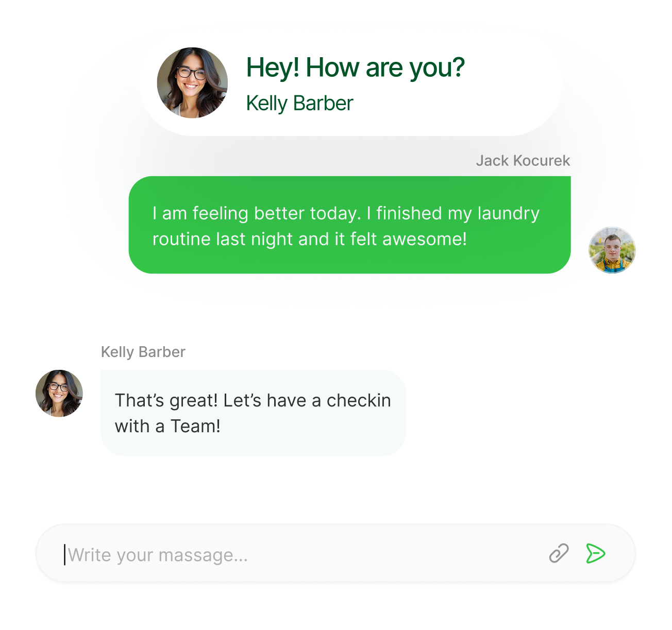Click 'with a Team!' text in reply
Screen dimensions: 672x630
(x=167, y=427)
